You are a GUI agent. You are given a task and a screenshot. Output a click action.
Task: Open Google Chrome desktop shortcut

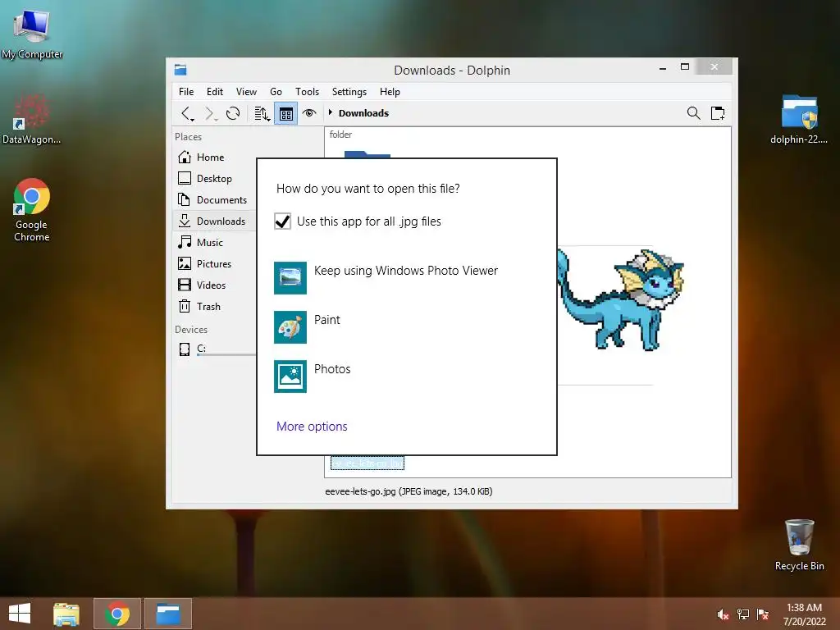(x=32, y=209)
